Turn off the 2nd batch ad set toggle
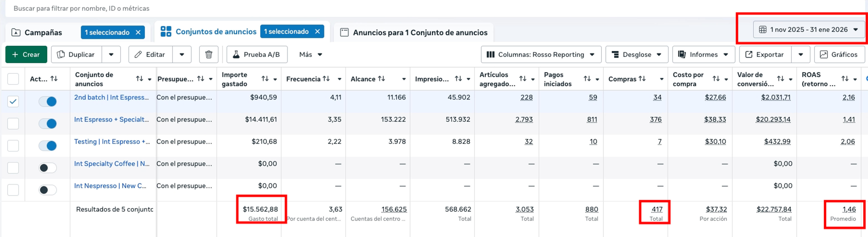Image resolution: width=868 pixels, height=237 pixels. (47, 101)
